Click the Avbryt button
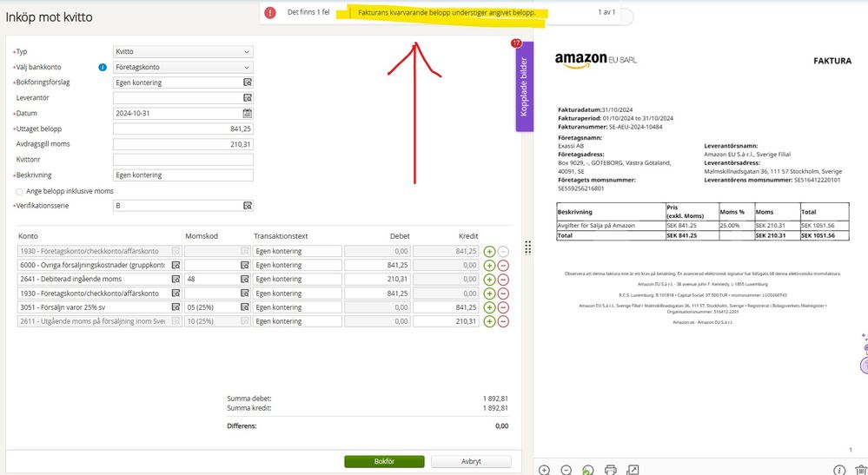 tap(471, 462)
